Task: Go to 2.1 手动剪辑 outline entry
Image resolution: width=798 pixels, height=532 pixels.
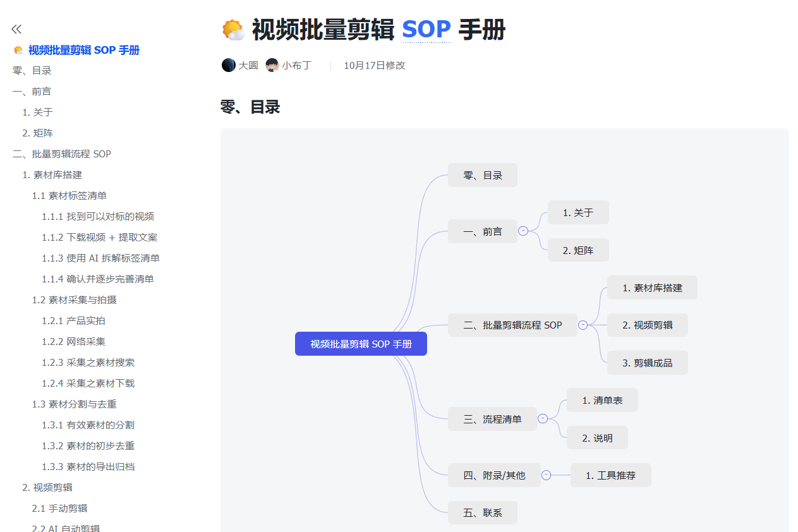Action: click(x=59, y=509)
